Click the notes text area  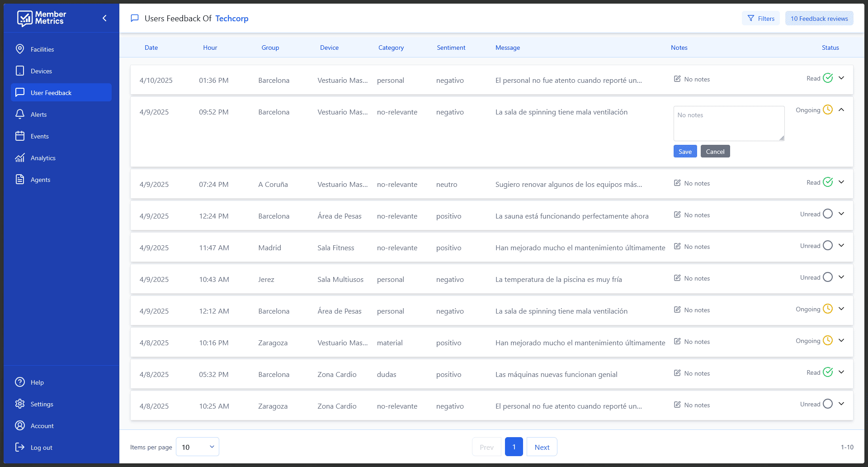pos(729,124)
